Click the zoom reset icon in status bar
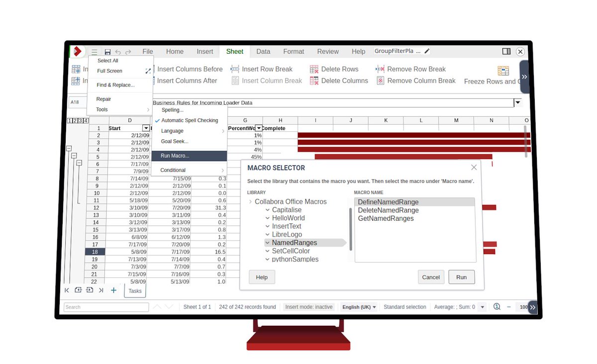This screenshot has width=597, height=364. [497, 307]
